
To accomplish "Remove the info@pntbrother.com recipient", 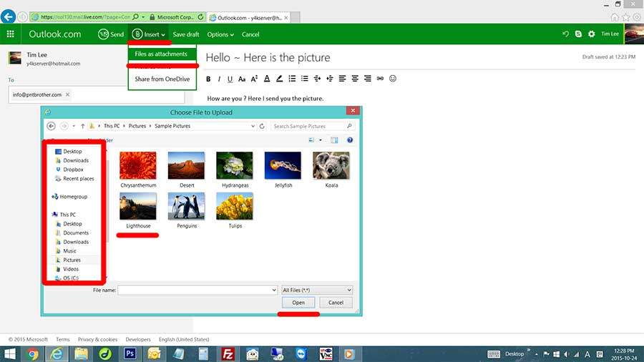I will click(68, 94).
